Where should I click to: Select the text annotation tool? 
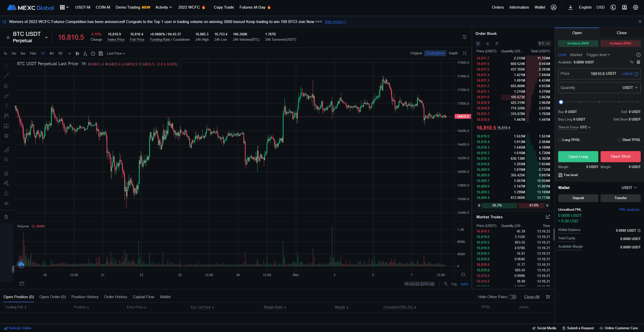(x=7, y=106)
